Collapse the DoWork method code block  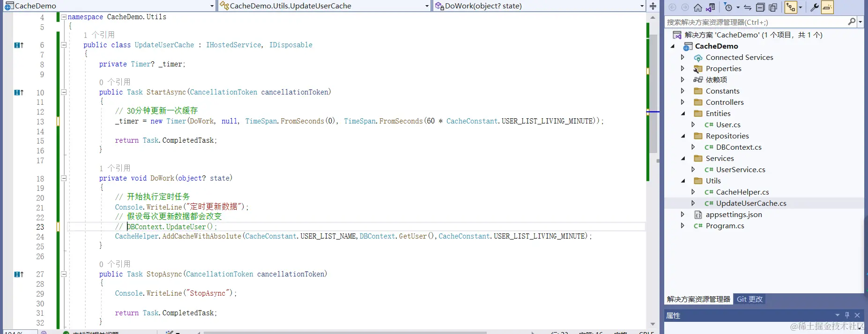point(64,178)
